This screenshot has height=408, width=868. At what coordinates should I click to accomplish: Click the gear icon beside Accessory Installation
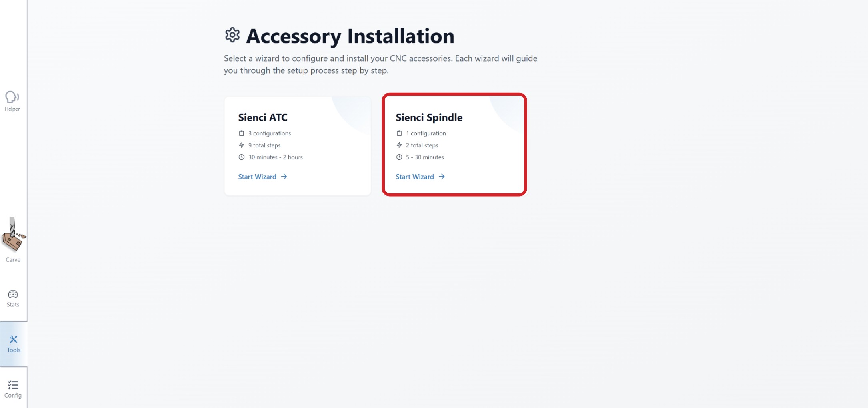232,35
